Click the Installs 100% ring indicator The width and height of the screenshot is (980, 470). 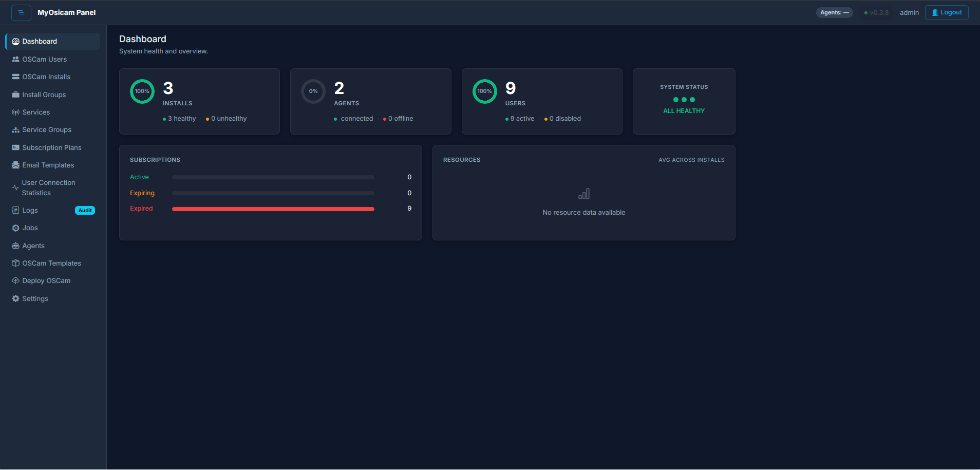(x=142, y=91)
